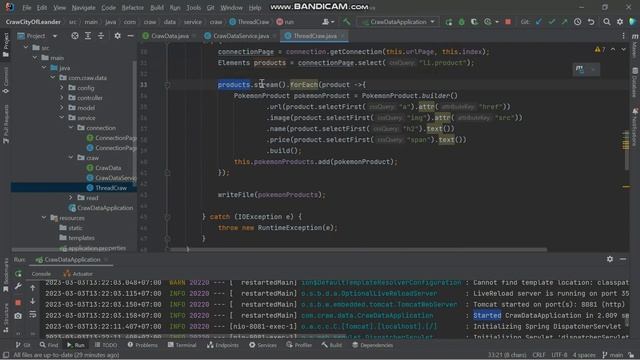Collapse the connection package
Viewport: 640px width, 360px height.
tap(71, 128)
